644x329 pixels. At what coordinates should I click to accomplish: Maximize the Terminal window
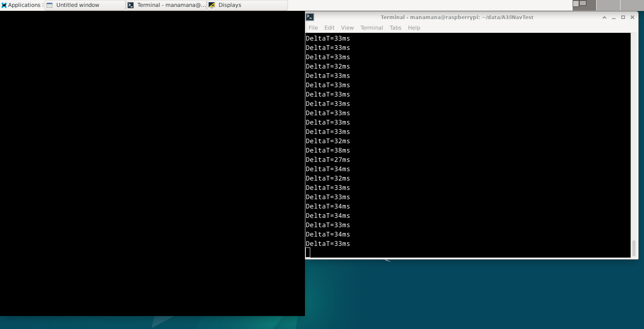pos(623,17)
